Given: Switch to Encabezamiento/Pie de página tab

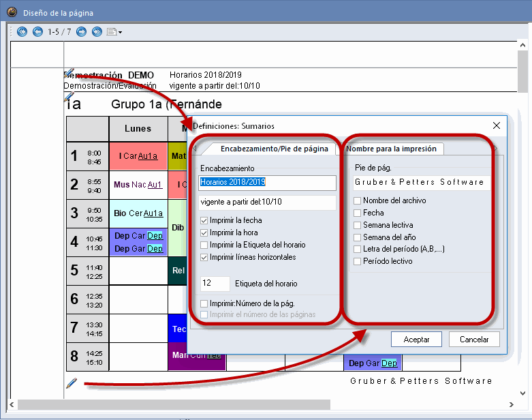Looking at the screenshot, I should [x=274, y=149].
